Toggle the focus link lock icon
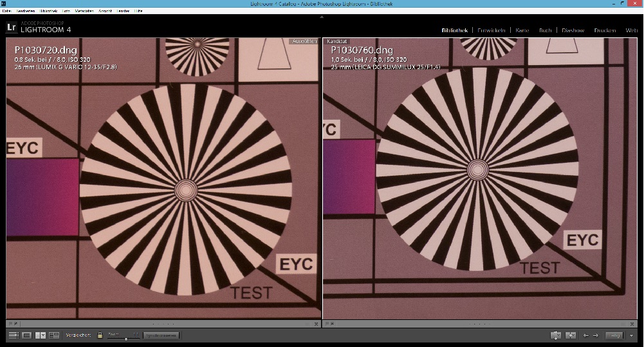 click(x=100, y=335)
